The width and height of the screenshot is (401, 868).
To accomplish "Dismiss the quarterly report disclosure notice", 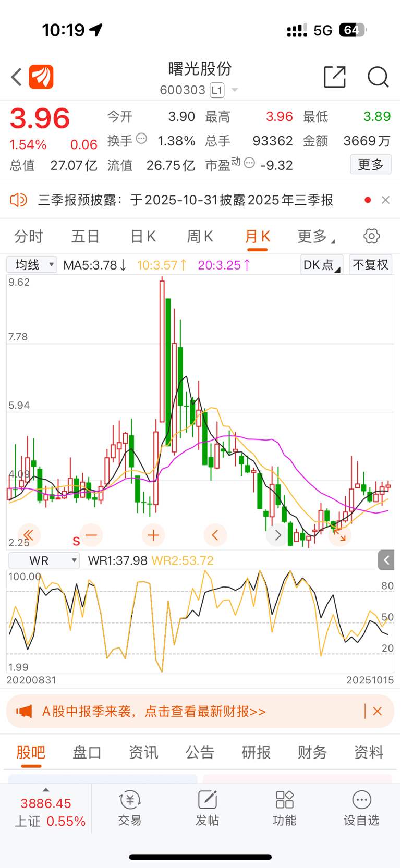I will (385, 200).
